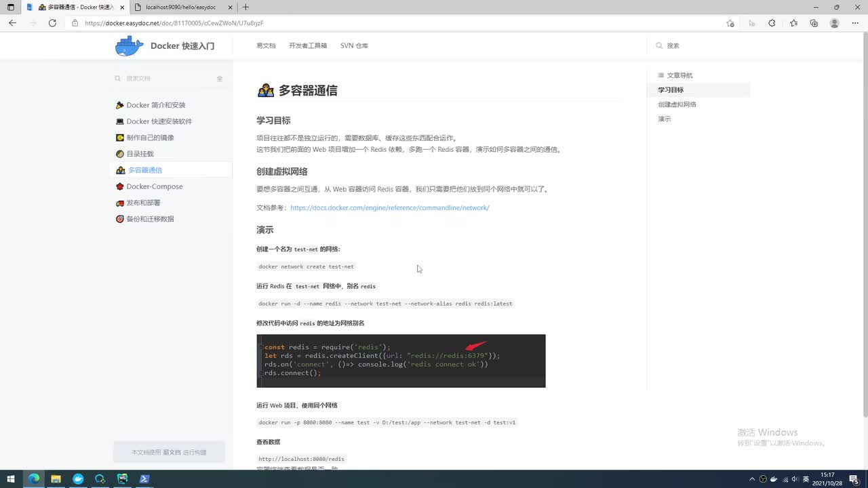This screenshot has width=868, height=488.
Task: Open File Explorer from taskbar
Action: [x=56, y=479]
